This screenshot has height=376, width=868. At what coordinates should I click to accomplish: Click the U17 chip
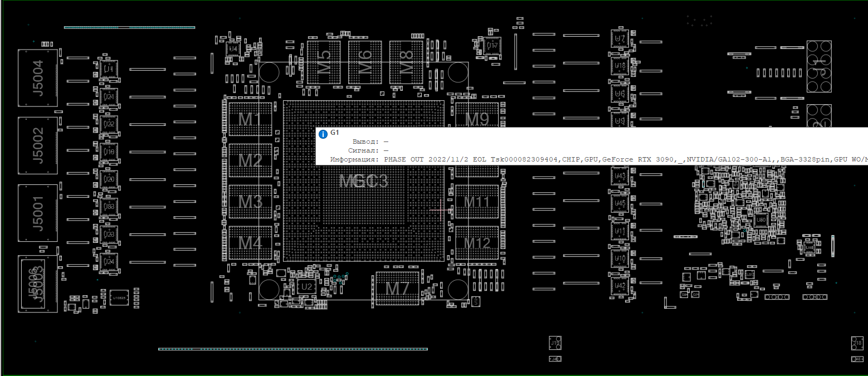click(x=492, y=46)
